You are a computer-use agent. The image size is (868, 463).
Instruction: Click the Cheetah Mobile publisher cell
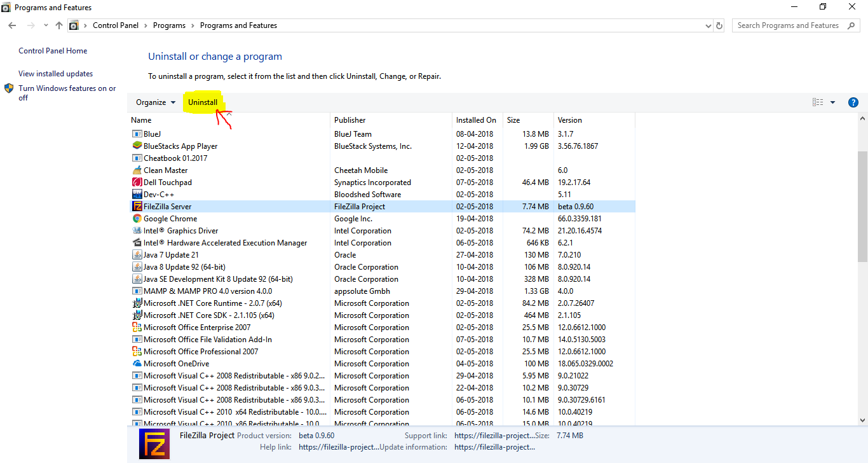[x=361, y=170]
